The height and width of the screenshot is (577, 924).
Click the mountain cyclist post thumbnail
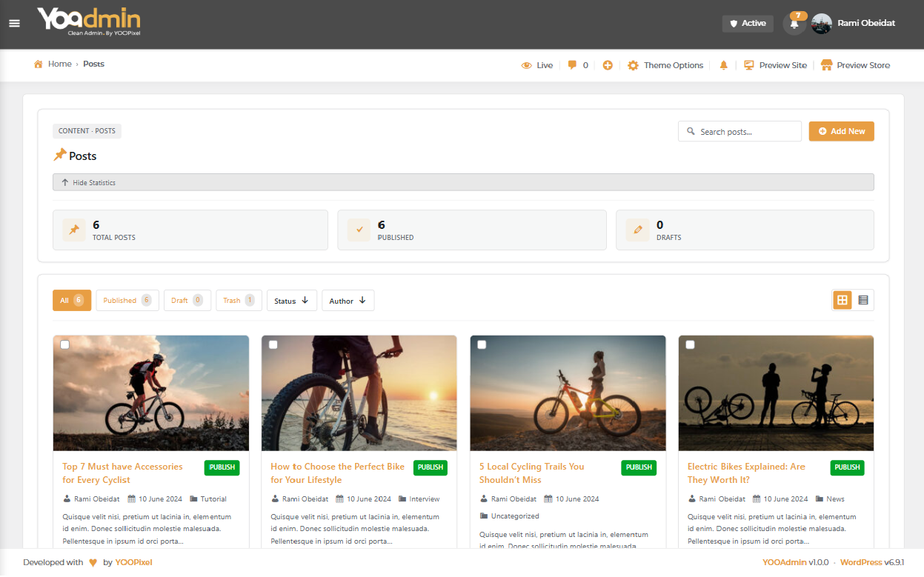coord(151,393)
